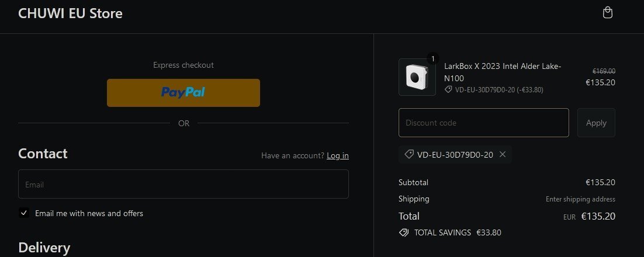Click the Discount code field
The height and width of the screenshot is (257, 644).
(x=483, y=123)
